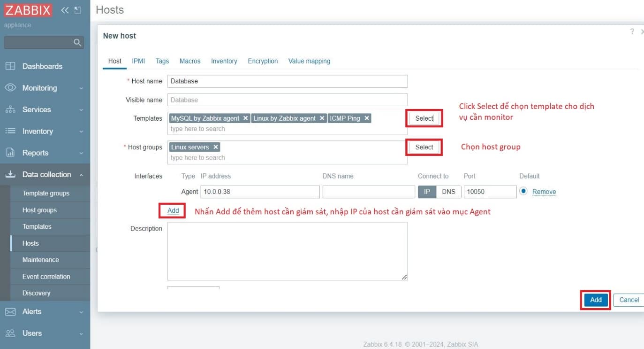Viewport: 644px width, 349px height.
Task: Click the Monitoring eye icon
Action: point(10,88)
